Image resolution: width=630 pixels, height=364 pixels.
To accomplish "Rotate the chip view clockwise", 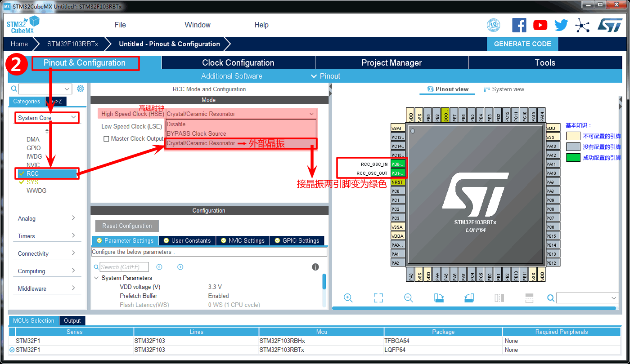I will 439,298.
